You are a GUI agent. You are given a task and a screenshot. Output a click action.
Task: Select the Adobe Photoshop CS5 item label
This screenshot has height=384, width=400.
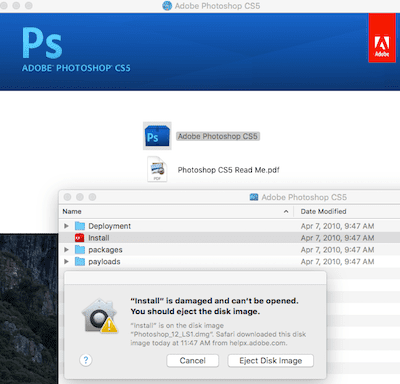[x=218, y=136]
